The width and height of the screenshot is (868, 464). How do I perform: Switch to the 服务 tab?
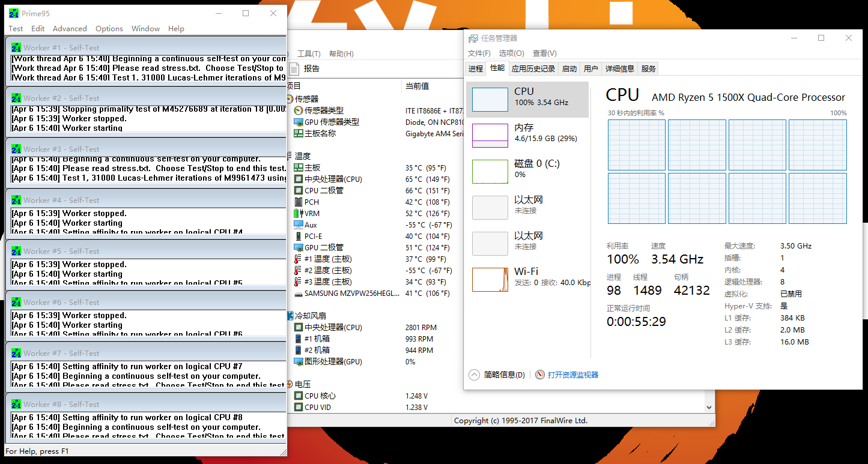(649, 68)
